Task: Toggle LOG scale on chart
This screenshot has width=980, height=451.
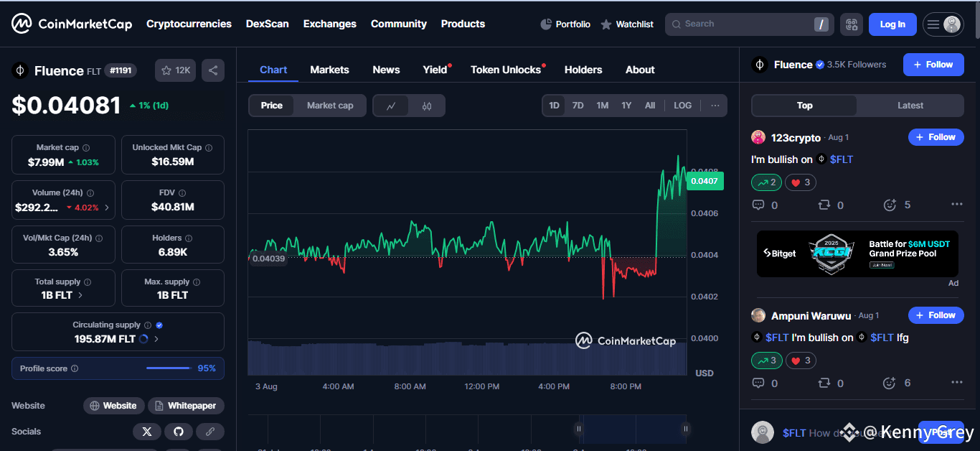Action: 683,106
